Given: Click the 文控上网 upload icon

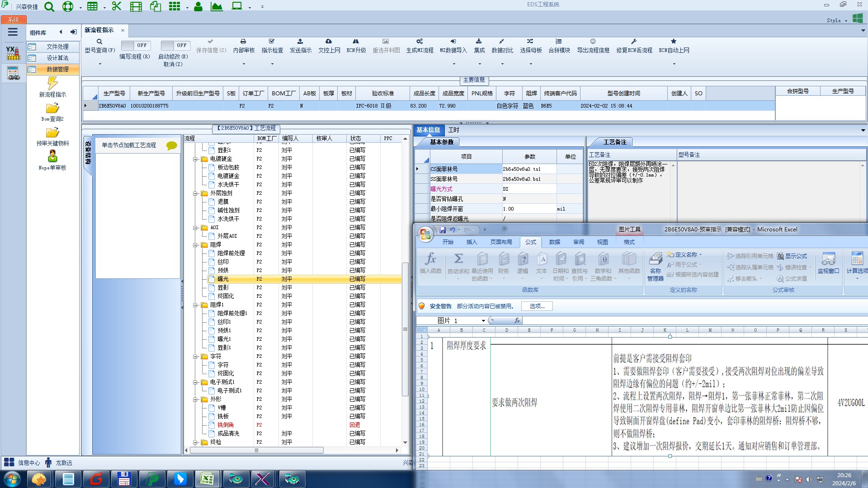Looking at the screenshot, I should pos(329,42).
